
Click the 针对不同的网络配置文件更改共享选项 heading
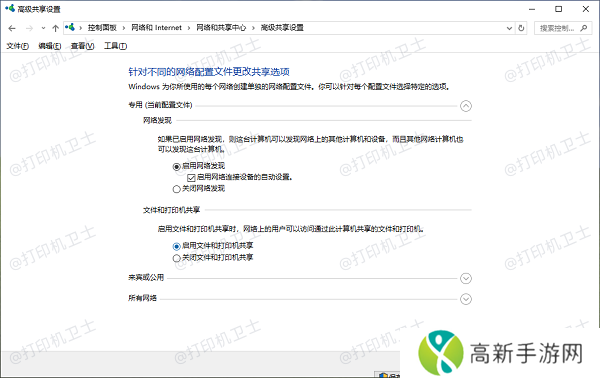tap(209, 72)
